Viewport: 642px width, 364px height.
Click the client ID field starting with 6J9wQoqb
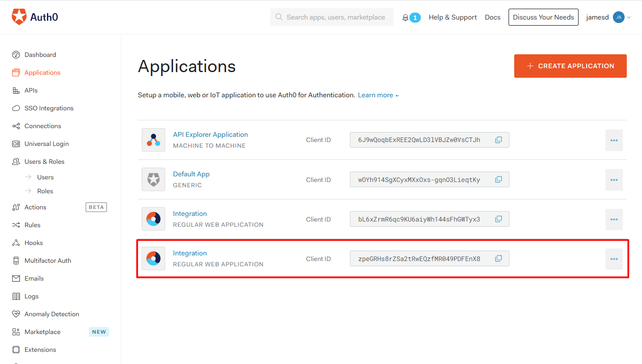click(x=429, y=140)
